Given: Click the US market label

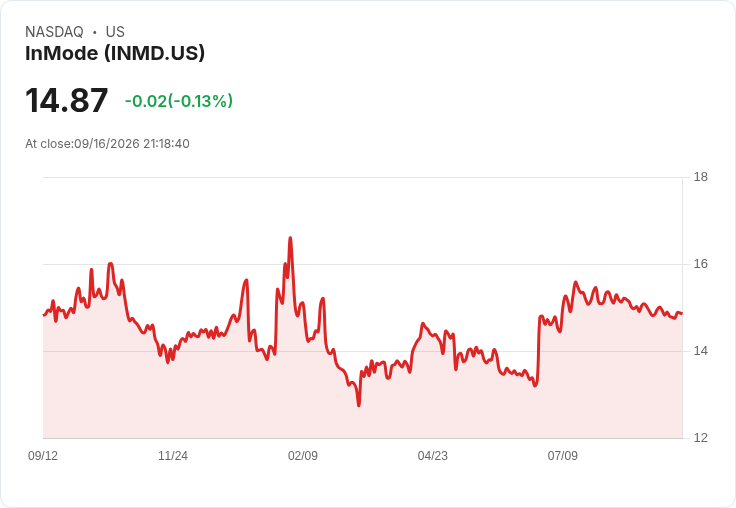Looking at the screenshot, I should pos(115,32).
